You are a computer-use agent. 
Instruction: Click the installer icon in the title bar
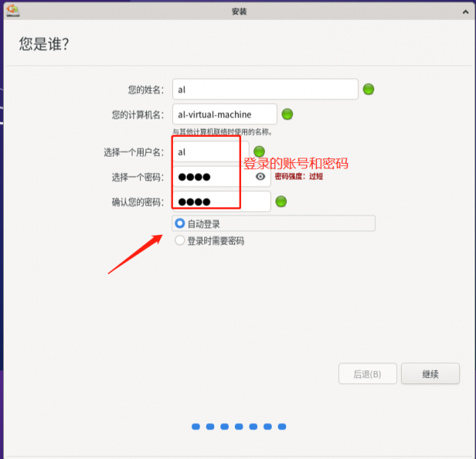[x=12, y=11]
